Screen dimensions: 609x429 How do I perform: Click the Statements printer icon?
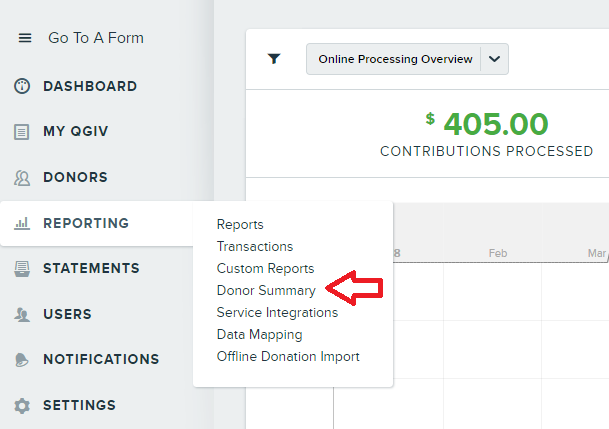[x=22, y=269]
